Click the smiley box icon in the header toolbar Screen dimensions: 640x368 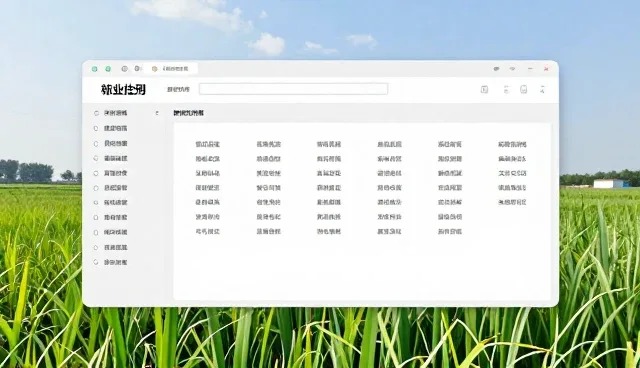[524, 89]
